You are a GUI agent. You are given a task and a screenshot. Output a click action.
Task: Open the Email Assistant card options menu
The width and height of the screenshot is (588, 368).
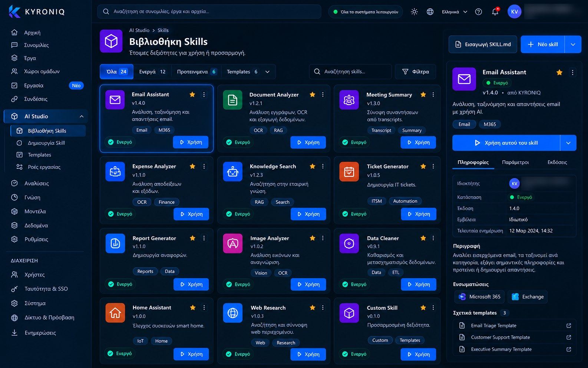[x=204, y=95]
